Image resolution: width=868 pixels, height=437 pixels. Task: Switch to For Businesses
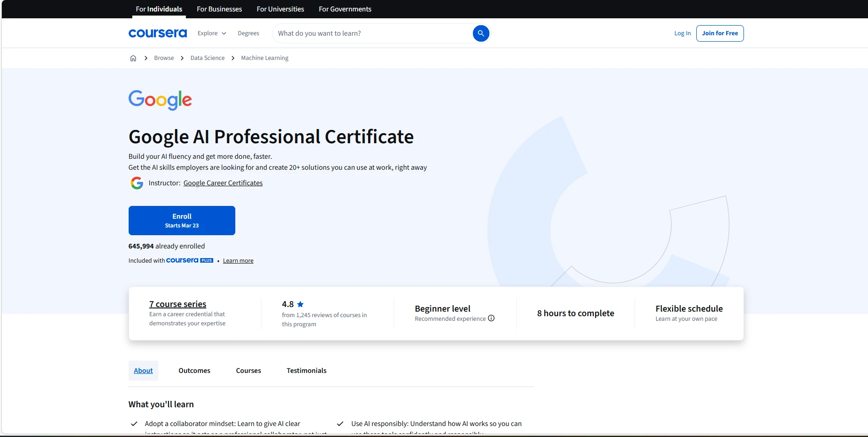(219, 9)
